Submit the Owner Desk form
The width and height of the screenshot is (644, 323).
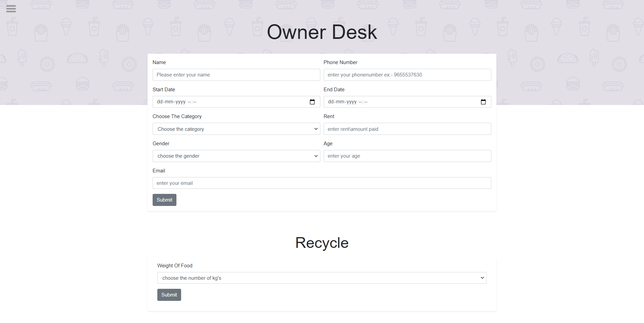pos(164,200)
